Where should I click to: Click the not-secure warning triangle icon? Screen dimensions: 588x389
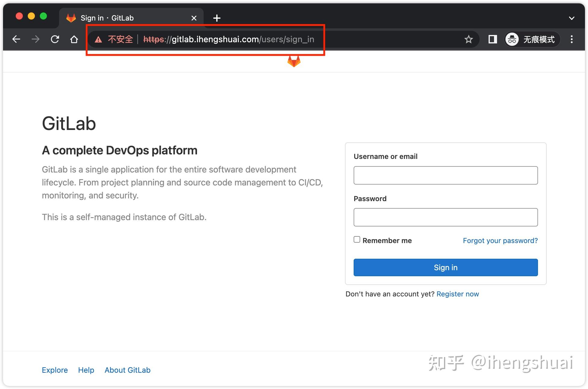pyautogui.click(x=98, y=40)
